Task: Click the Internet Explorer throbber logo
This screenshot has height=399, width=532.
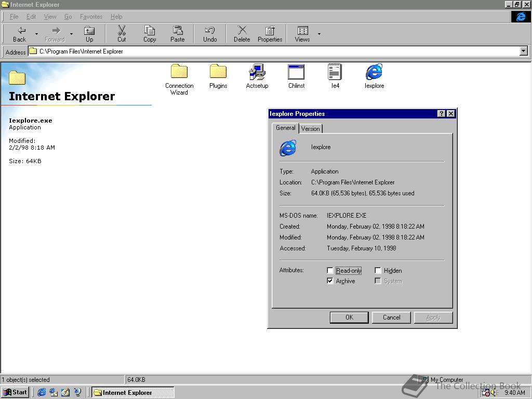Action: [521, 17]
